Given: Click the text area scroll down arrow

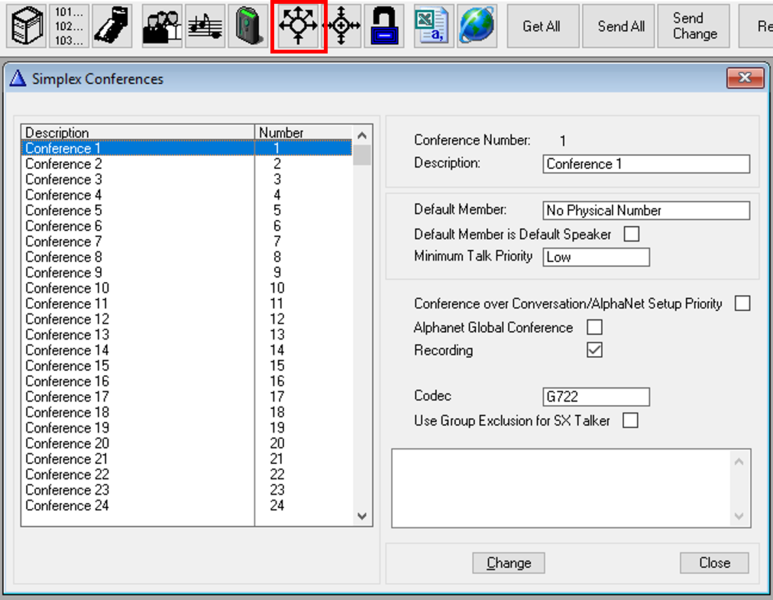Looking at the screenshot, I should click(739, 516).
